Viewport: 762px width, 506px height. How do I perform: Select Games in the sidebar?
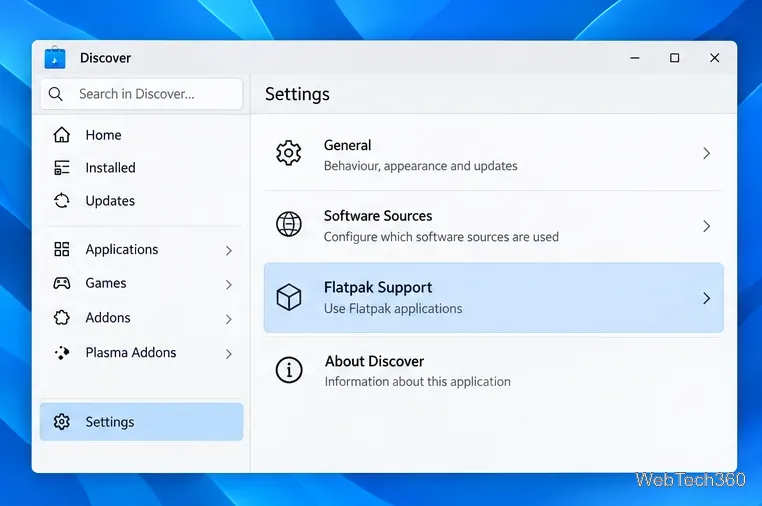pos(141,283)
